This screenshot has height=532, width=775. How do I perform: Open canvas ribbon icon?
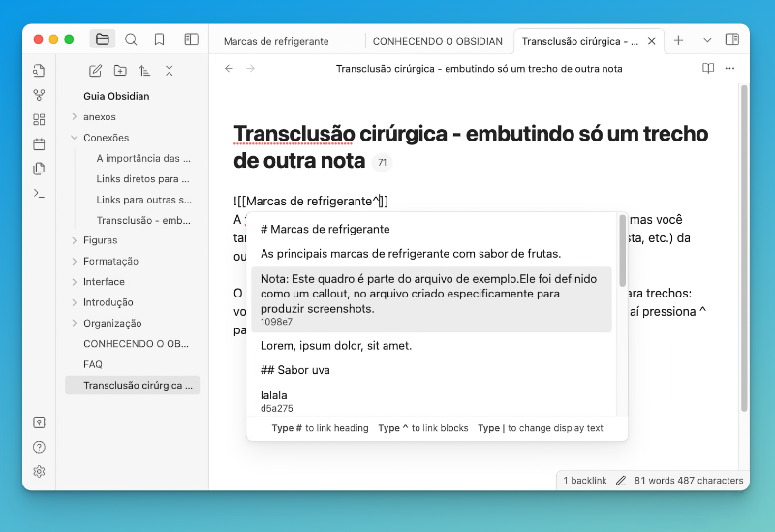(39, 119)
